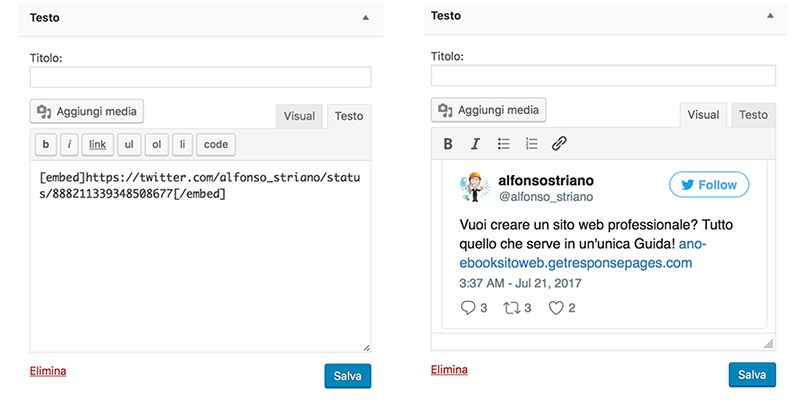
Task: Click the ul quicktag button
Action: (129, 145)
